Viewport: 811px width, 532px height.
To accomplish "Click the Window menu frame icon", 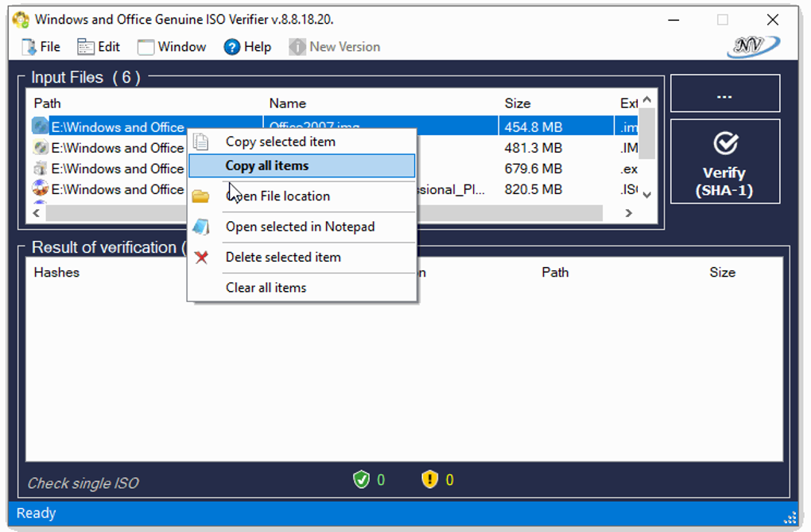I will (146, 47).
